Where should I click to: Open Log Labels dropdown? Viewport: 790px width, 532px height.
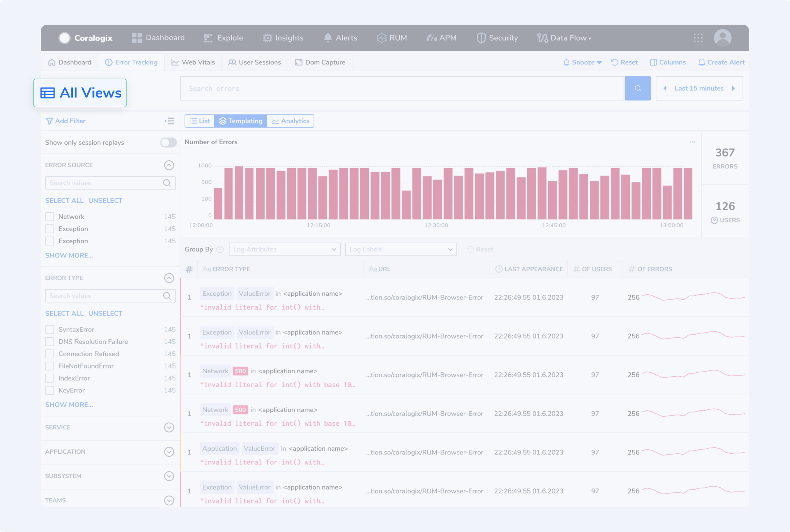[401, 249]
